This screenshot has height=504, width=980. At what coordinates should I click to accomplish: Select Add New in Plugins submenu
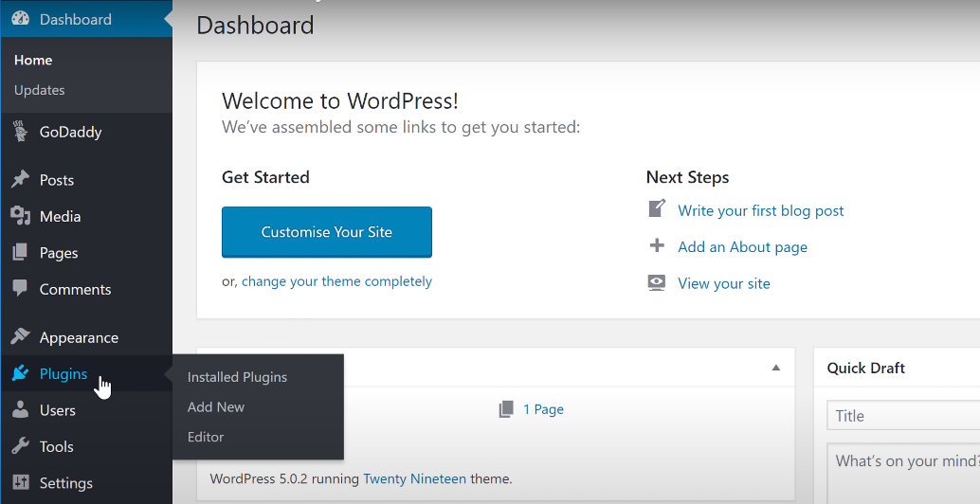216,407
